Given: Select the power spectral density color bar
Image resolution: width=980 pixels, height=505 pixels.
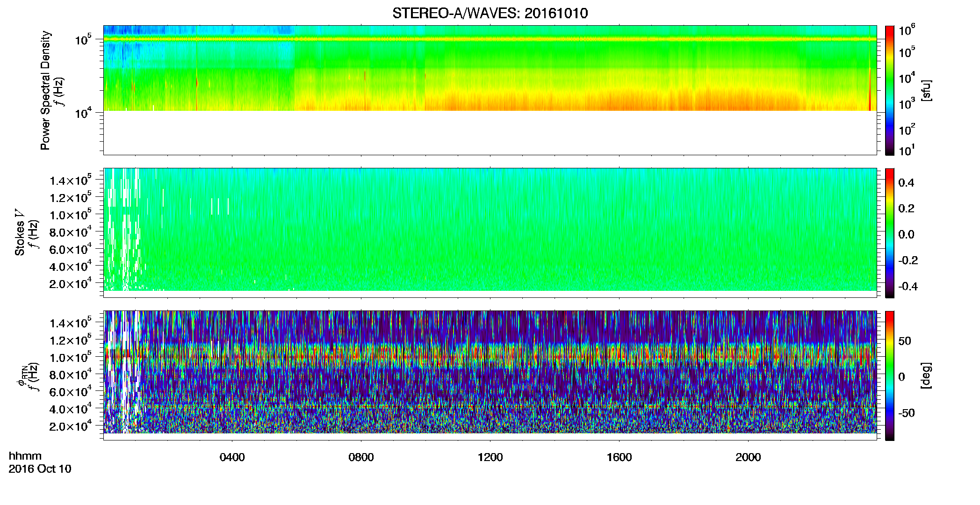Looking at the screenshot, I should pyautogui.click(x=889, y=90).
